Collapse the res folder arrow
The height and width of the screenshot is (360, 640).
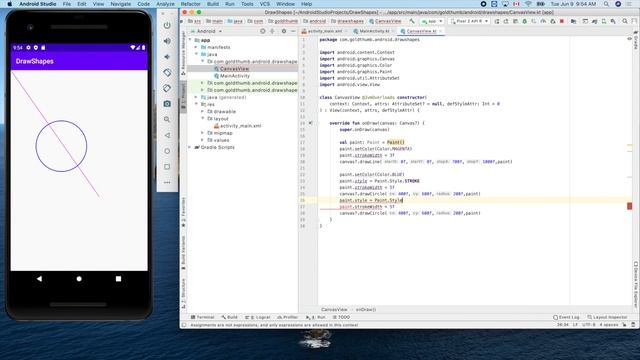(x=196, y=104)
